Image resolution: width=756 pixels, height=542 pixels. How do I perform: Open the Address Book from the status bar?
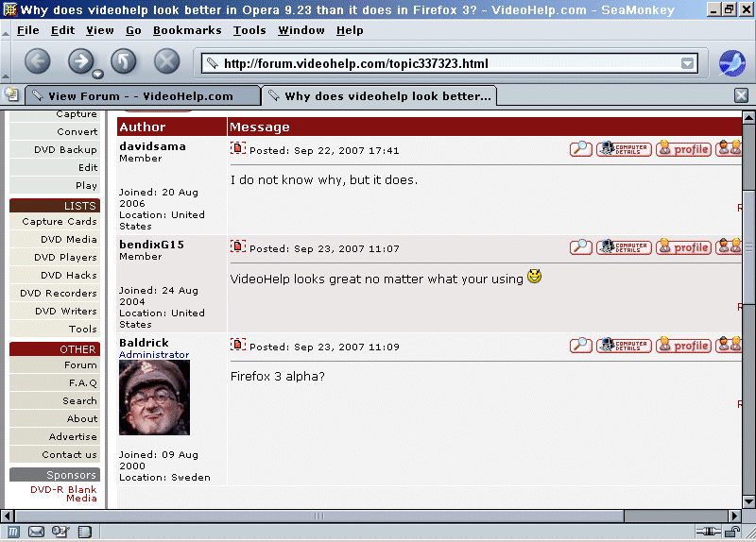[x=85, y=532]
